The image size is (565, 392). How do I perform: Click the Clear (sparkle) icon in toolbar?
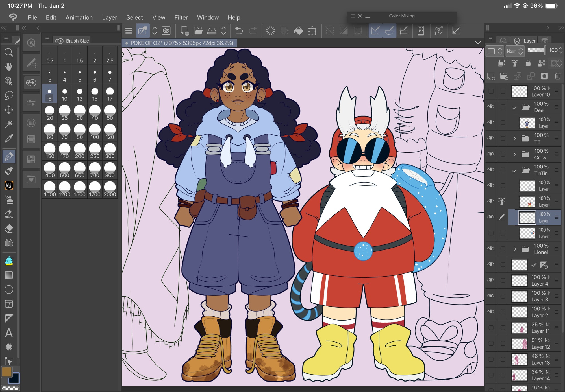[x=270, y=30]
